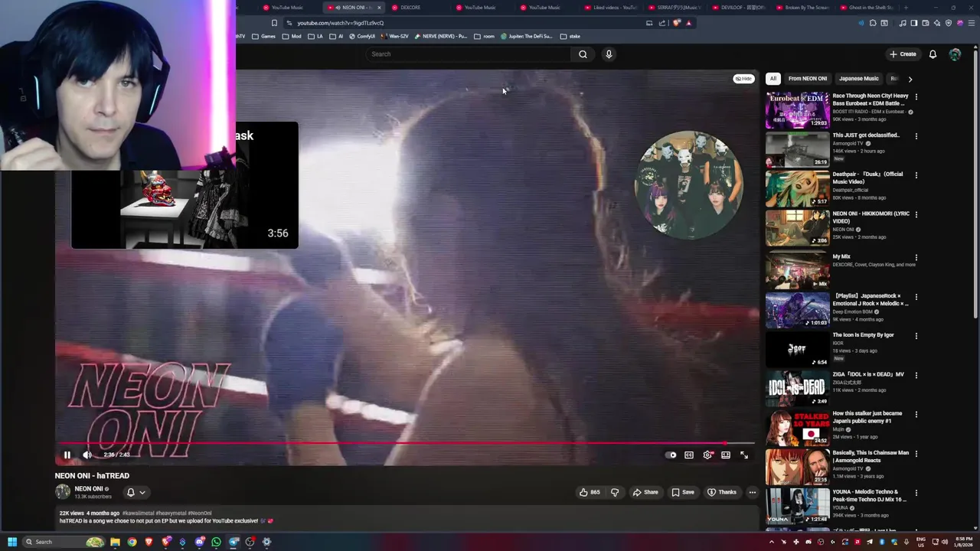Open options for The Icon Is Empty

[916, 336]
